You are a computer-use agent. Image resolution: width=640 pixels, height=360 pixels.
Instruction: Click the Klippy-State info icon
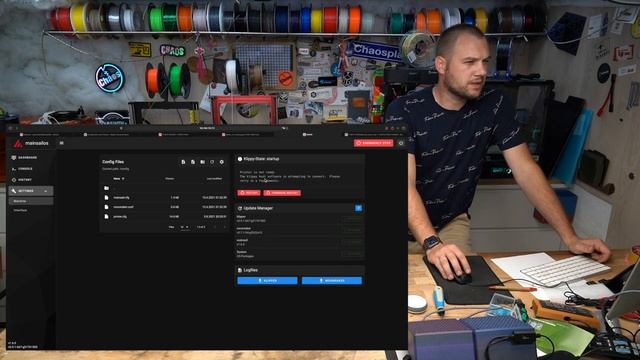[240, 159]
